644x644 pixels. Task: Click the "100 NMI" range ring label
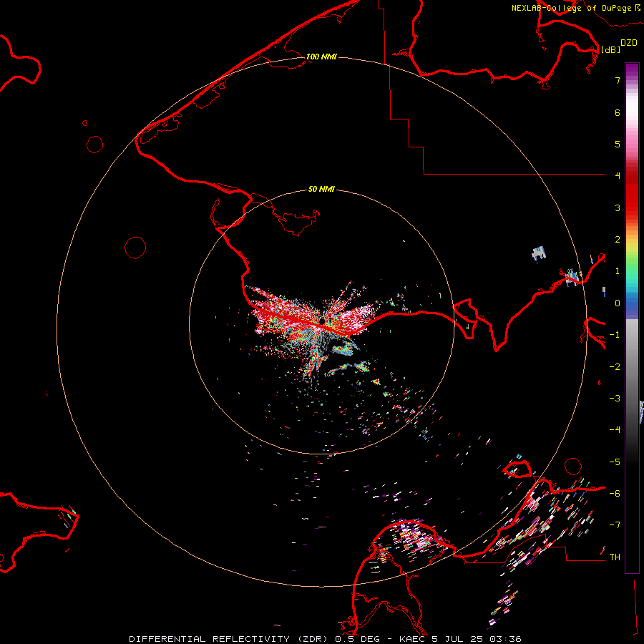(x=321, y=57)
